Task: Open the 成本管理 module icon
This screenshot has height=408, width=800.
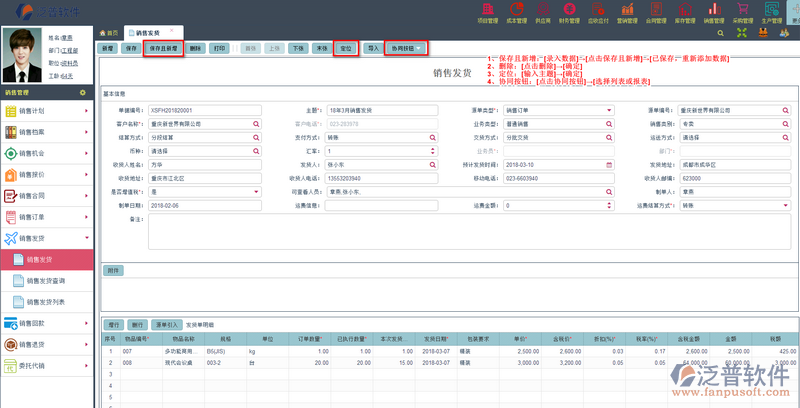Action: point(517,12)
